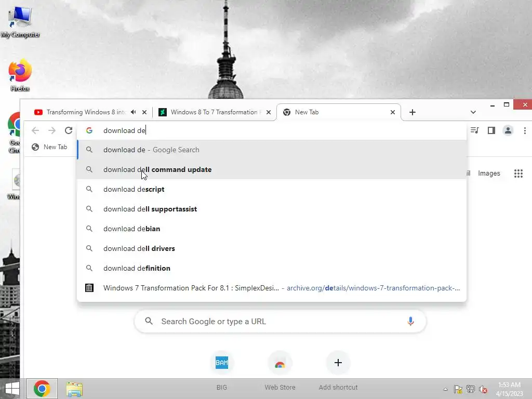Choose 'download definition' suggestion
Viewport: 532px width, 399px height.
click(272, 268)
